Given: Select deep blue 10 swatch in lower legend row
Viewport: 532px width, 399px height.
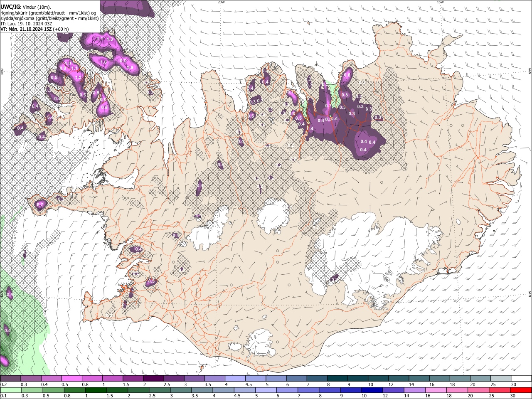Looking at the screenshot, I should 372,390.
